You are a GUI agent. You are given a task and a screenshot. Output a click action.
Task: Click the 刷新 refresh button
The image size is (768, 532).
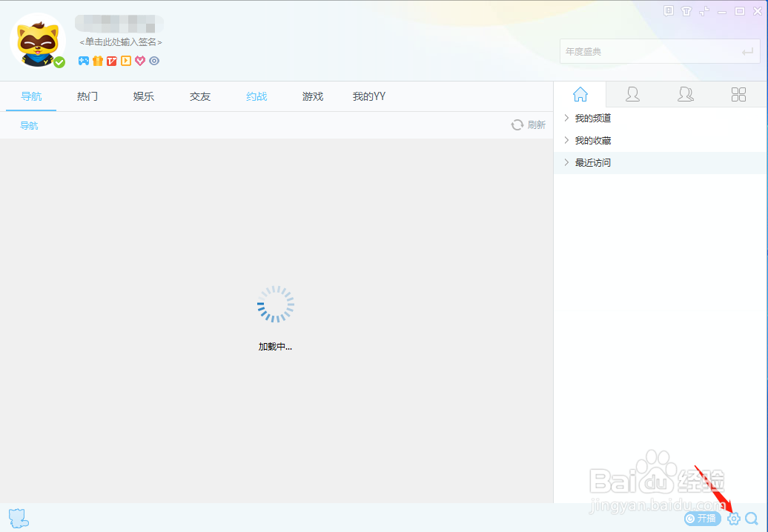coord(529,124)
